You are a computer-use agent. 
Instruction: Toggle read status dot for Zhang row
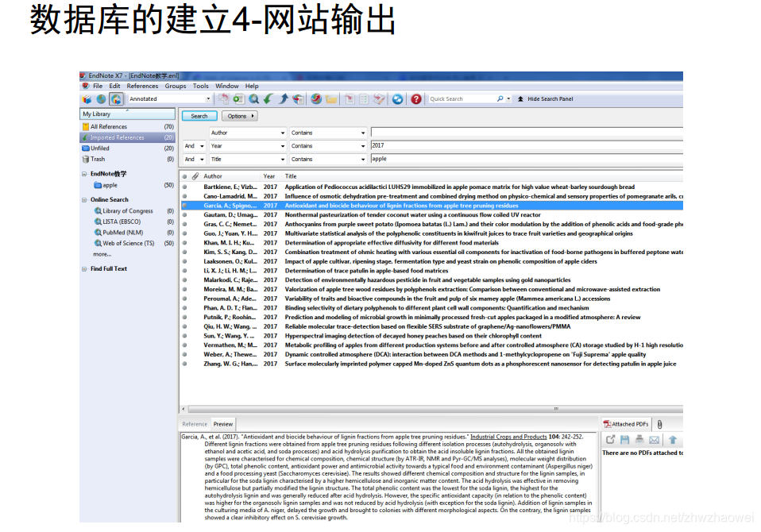coord(184,364)
